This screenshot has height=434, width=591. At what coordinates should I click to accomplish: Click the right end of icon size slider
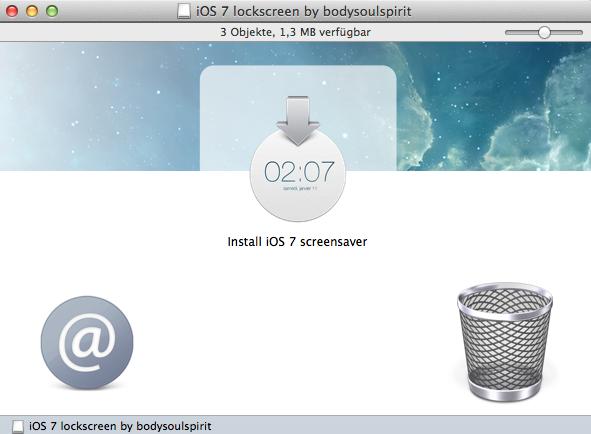coord(580,33)
